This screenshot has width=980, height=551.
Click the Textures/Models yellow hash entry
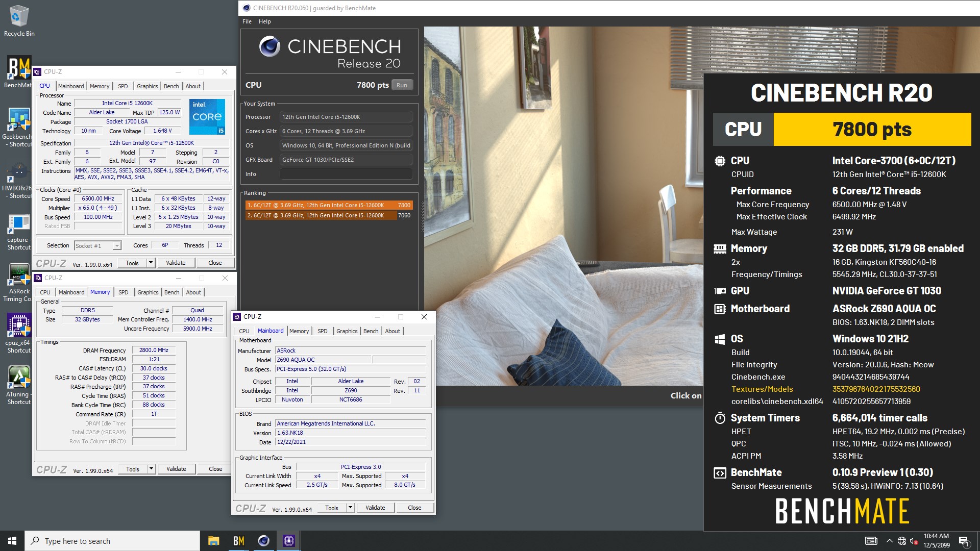coord(876,389)
